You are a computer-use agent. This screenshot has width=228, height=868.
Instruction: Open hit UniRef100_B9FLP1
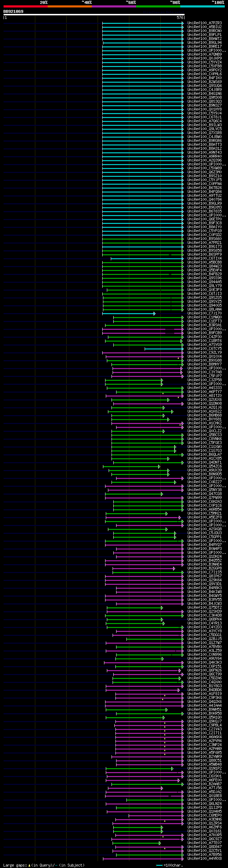[204, 35]
